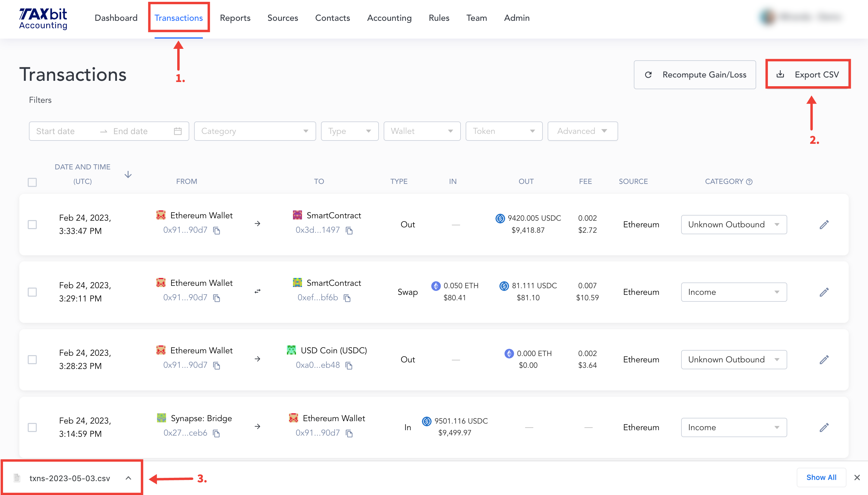The width and height of the screenshot is (868, 495).
Task: Select the checkbox on the 3:14:59 PM transaction
Action: (32, 427)
